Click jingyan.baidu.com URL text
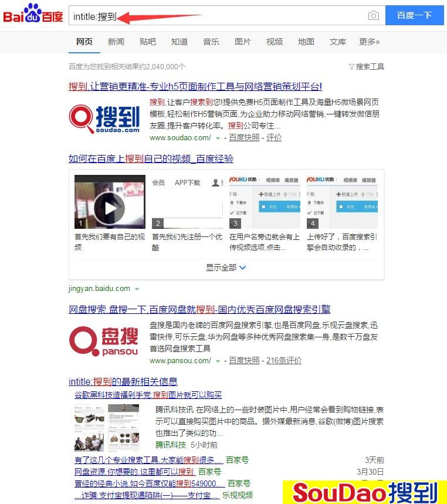 (99, 288)
